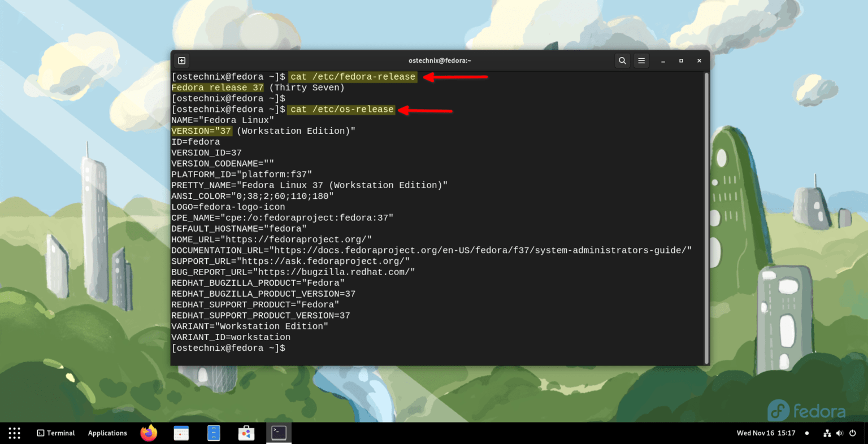Select the active Terminal icon in the taskbar
868x444 pixels.
(x=279, y=433)
